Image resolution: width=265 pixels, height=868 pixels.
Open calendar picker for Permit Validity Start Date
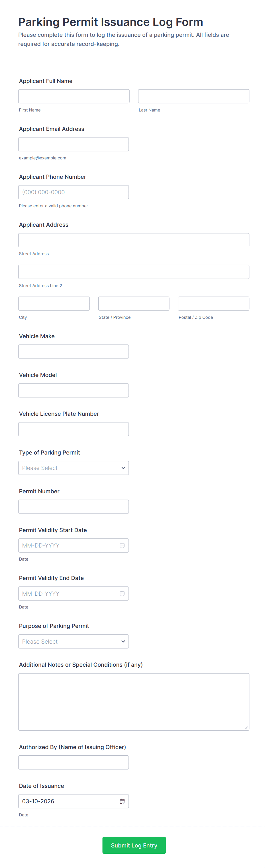122,545
